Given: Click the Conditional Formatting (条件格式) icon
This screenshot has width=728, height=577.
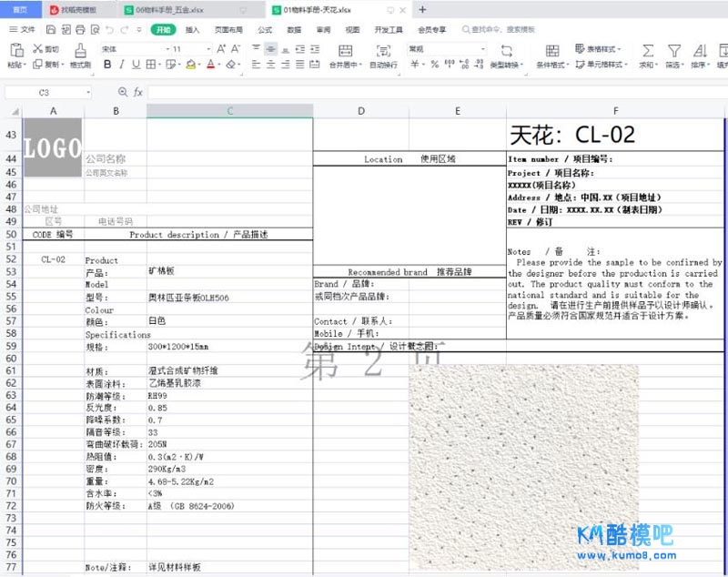Looking at the screenshot, I should pyautogui.click(x=550, y=49).
